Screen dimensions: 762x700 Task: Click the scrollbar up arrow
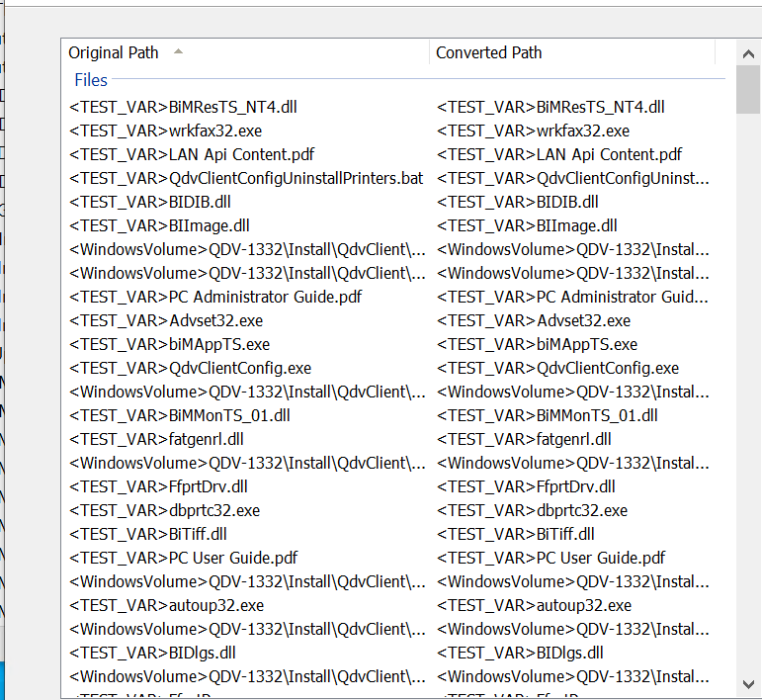(749, 53)
